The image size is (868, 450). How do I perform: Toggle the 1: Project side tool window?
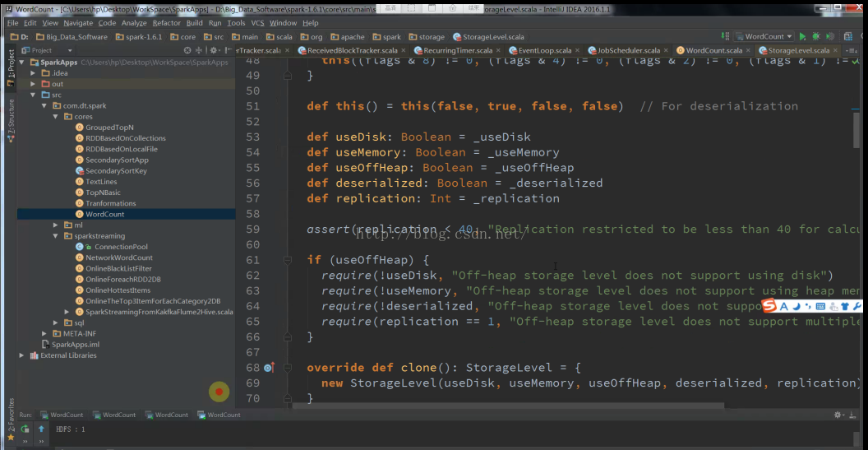pos(11,67)
